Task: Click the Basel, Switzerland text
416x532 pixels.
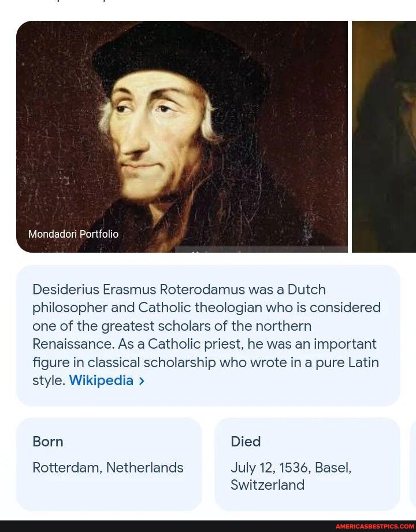Action: coord(291,476)
